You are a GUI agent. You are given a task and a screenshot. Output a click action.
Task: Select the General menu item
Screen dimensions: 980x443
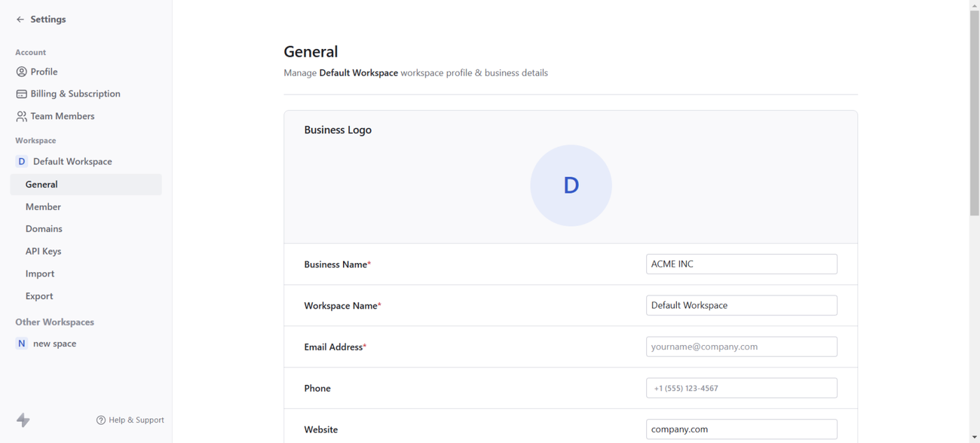(x=42, y=185)
